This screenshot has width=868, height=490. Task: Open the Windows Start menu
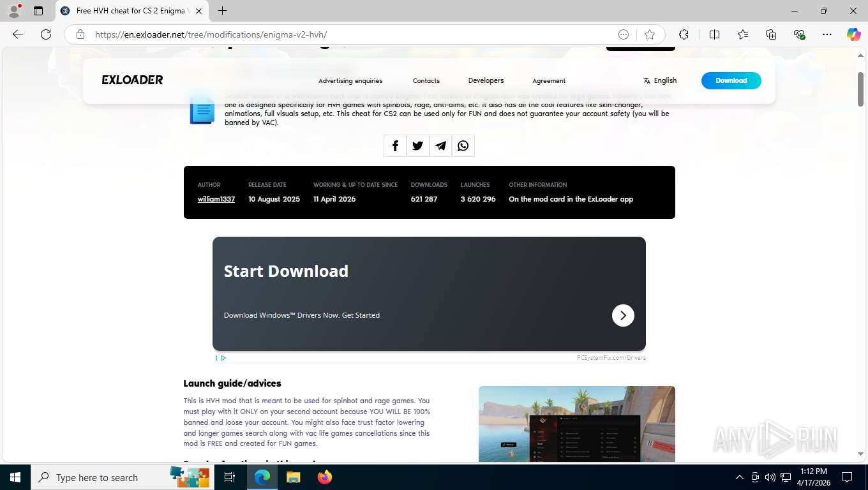coord(15,477)
